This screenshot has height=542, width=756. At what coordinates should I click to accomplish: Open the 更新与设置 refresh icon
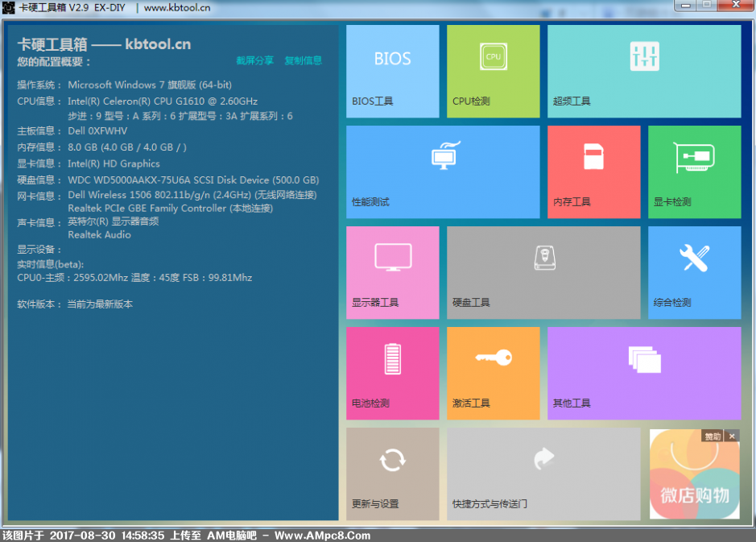coord(392,460)
